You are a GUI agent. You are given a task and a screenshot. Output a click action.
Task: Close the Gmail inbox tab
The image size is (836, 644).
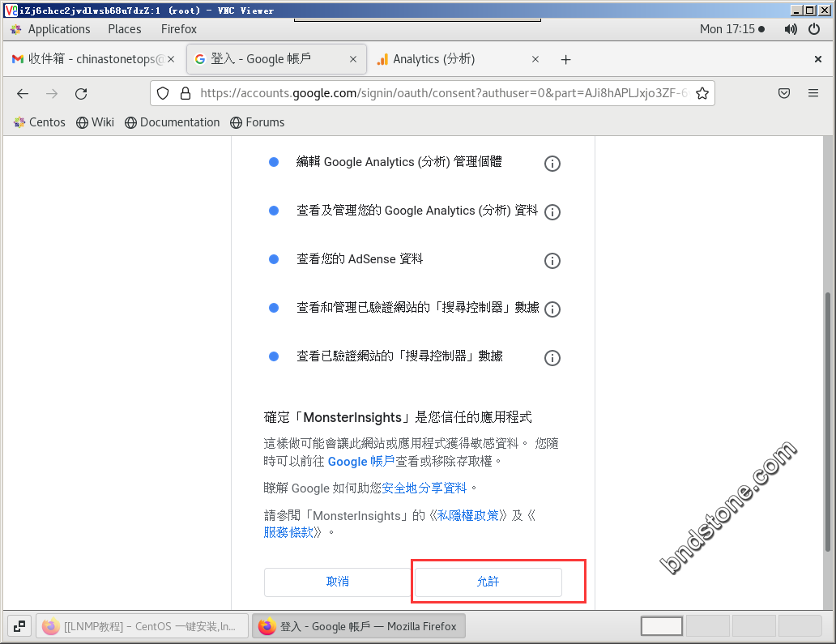click(x=171, y=59)
